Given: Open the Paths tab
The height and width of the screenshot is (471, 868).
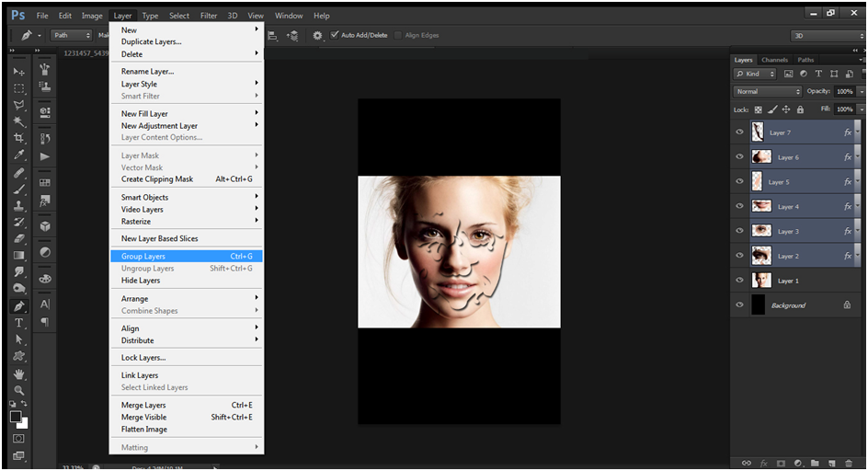Looking at the screenshot, I should pyautogui.click(x=805, y=60).
